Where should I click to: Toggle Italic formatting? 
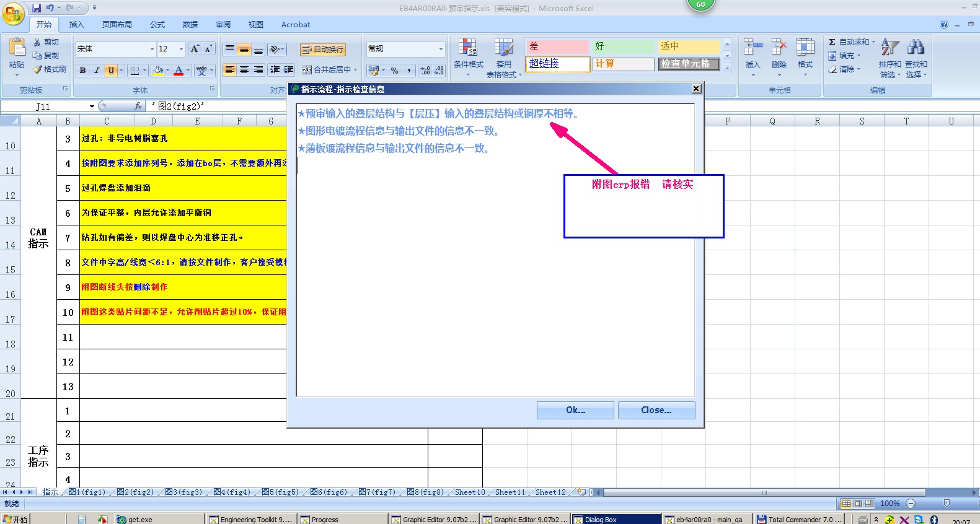[97, 71]
